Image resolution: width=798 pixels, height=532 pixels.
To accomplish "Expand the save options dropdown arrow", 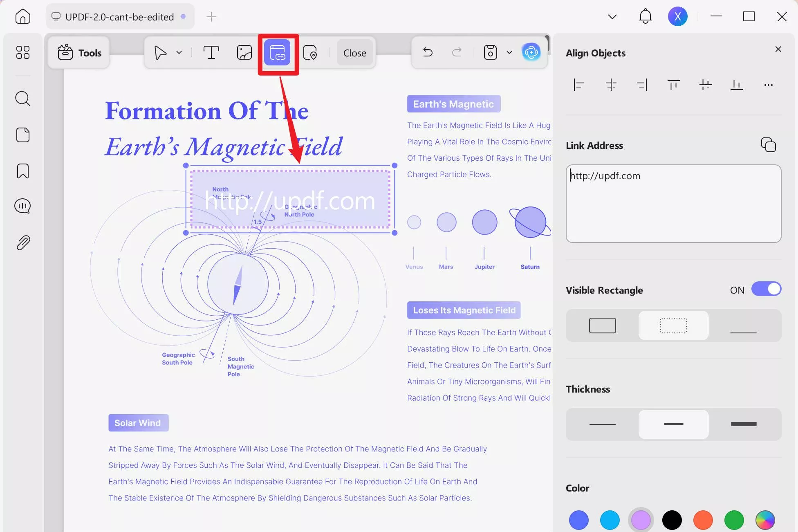I will (x=509, y=53).
